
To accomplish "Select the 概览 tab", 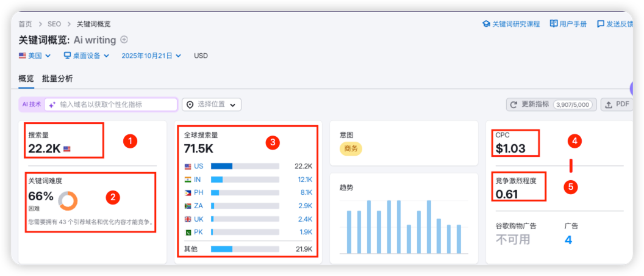I will [x=26, y=78].
